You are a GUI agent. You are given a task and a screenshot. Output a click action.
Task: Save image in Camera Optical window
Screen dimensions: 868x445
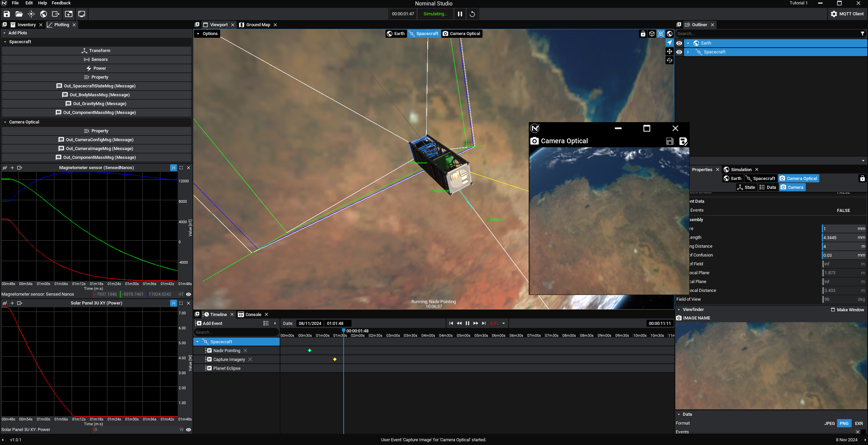click(x=670, y=141)
